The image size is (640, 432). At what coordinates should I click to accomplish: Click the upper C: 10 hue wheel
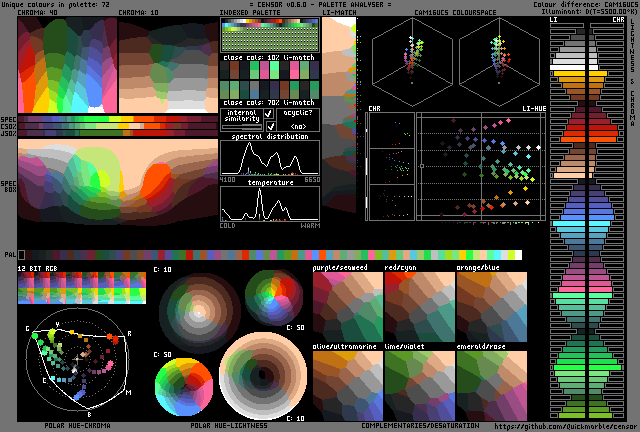tap(199, 313)
